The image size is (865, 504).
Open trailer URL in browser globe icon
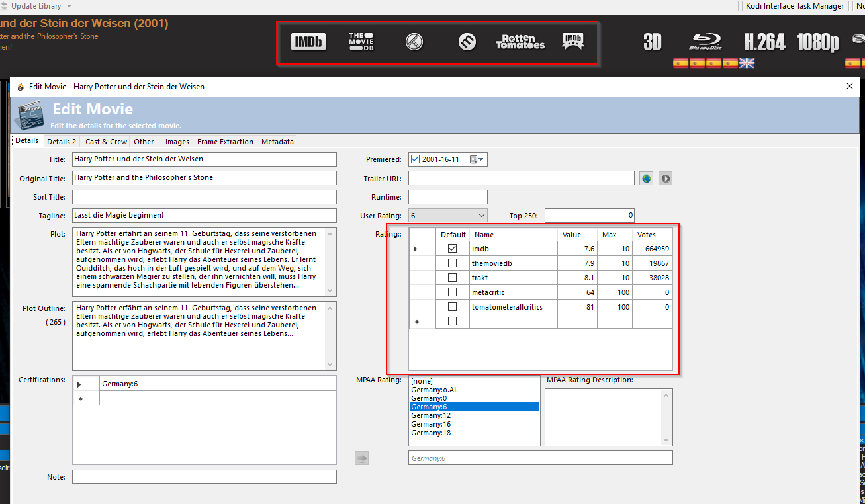coord(647,179)
